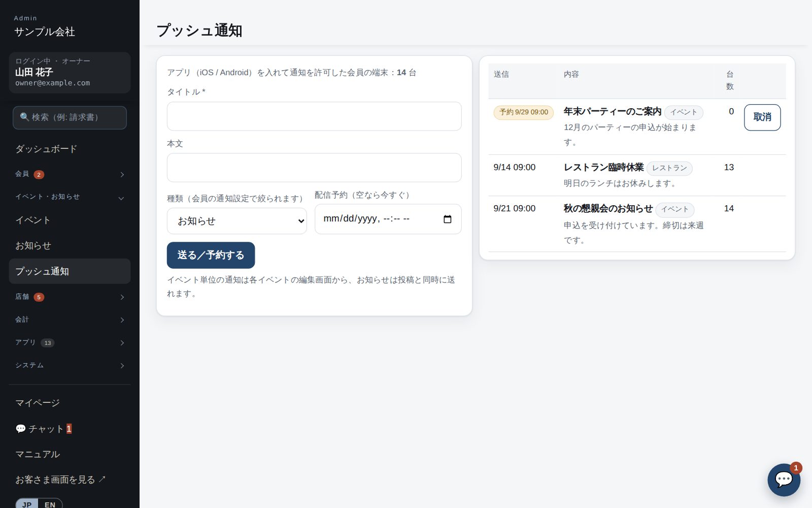
Task: Switch language to EN
Action: tap(50, 504)
